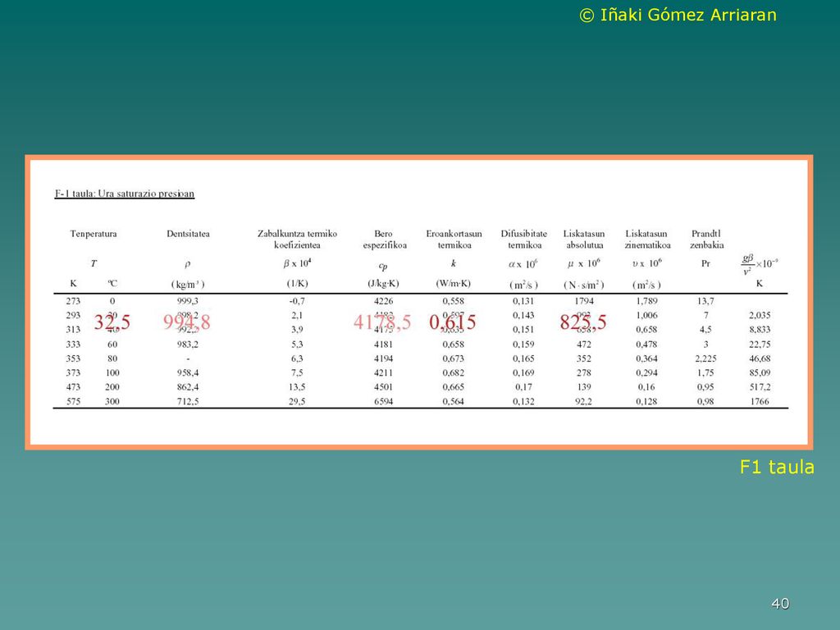
Task: Click the 'Liskatasun zinematikoa' header
Action: click(647, 239)
